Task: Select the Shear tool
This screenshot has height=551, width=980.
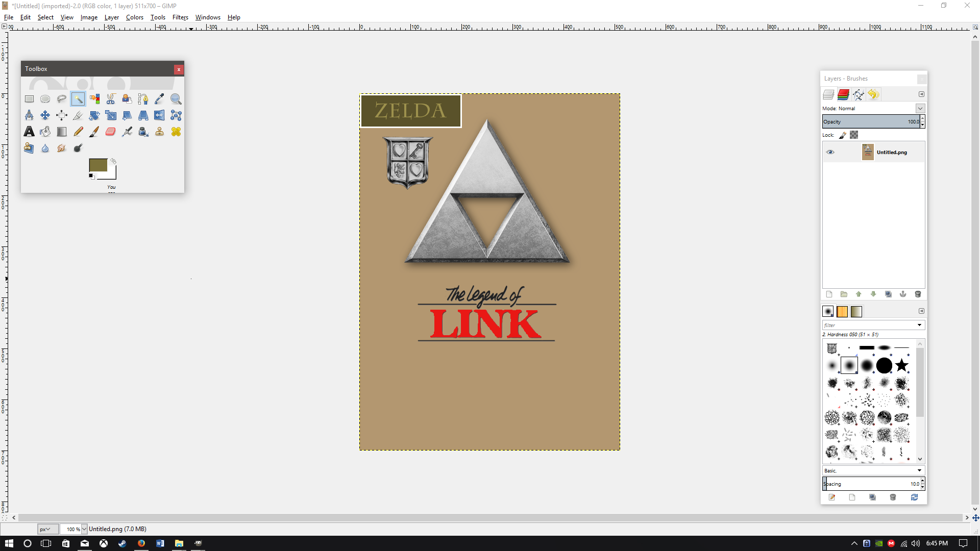Action: tap(127, 115)
